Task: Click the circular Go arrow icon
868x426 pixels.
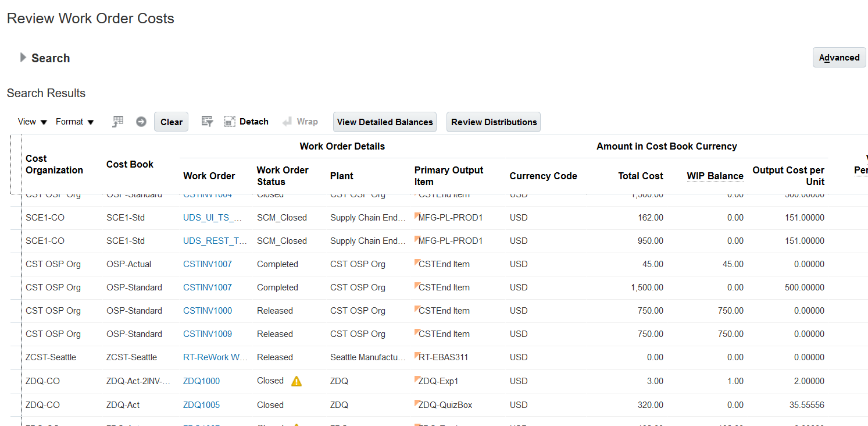Action: click(141, 121)
